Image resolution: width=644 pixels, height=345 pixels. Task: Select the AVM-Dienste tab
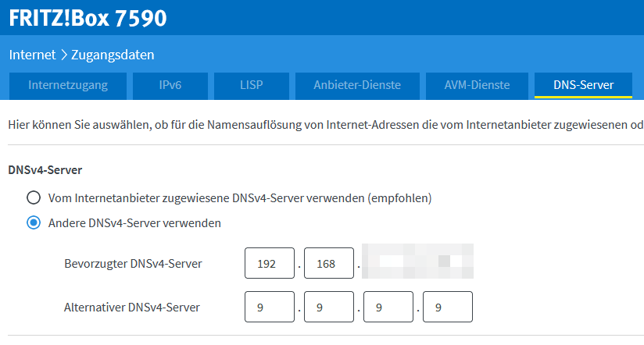[x=477, y=86]
